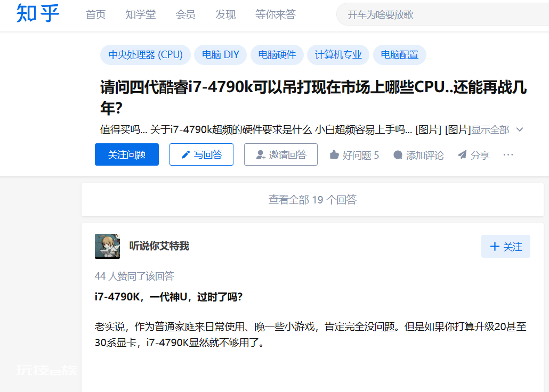Click the answer paragraph starting 老实说
549x392 pixels.
coord(311,334)
